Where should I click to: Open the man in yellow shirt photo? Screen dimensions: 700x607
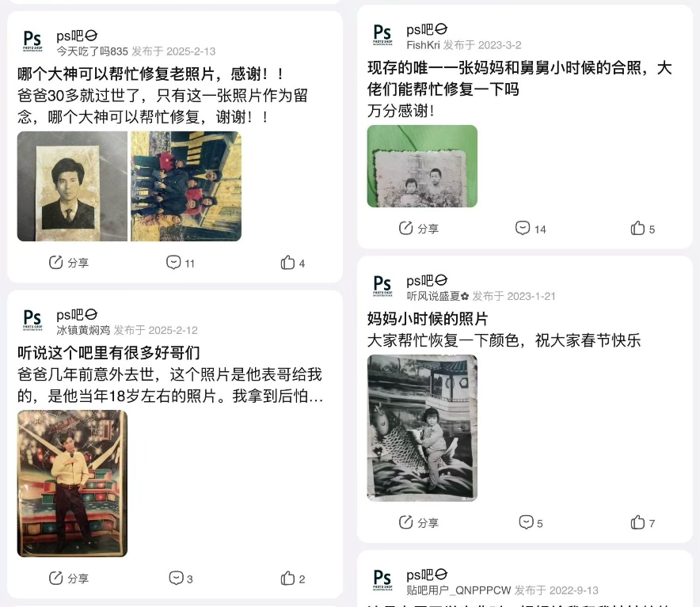72,484
